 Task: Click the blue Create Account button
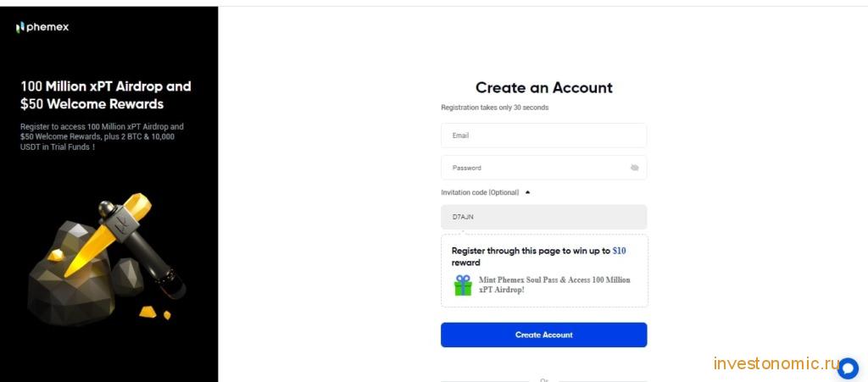(x=543, y=335)
